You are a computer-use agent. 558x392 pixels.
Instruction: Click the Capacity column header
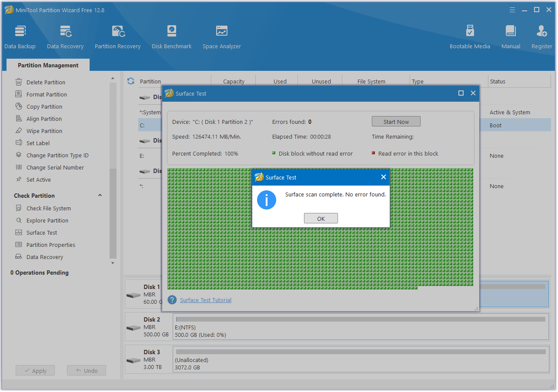coord(234,81)
